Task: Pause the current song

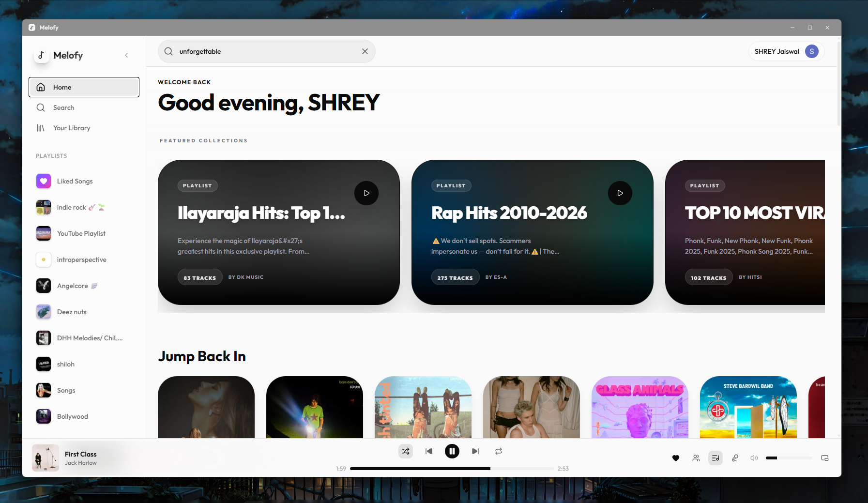Action: click(x=452, y=451)
